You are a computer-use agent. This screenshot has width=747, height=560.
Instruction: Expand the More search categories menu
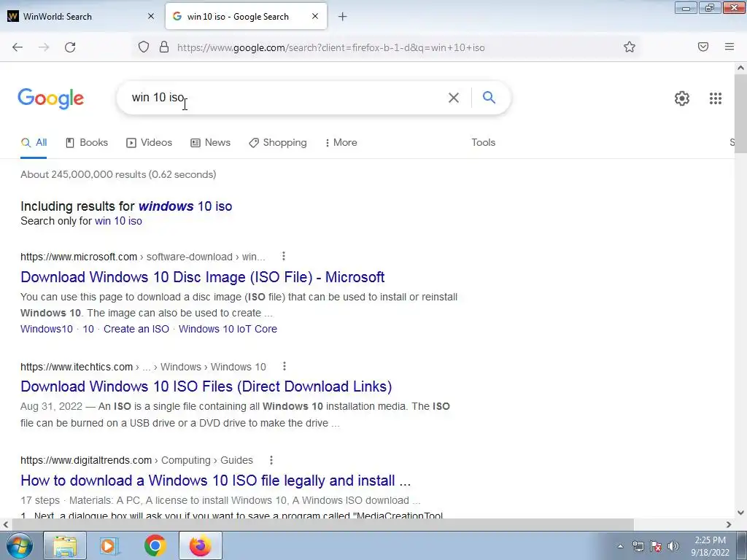[x=341, y=142]
